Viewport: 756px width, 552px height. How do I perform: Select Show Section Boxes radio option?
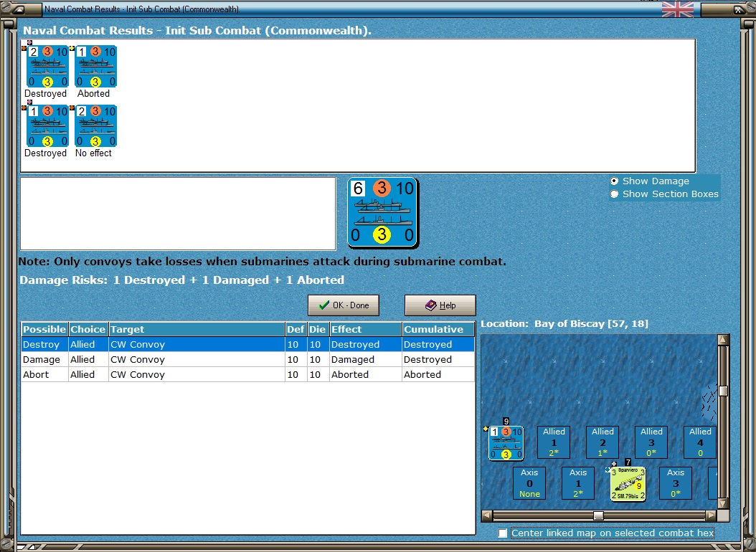(x=614, y=194)
